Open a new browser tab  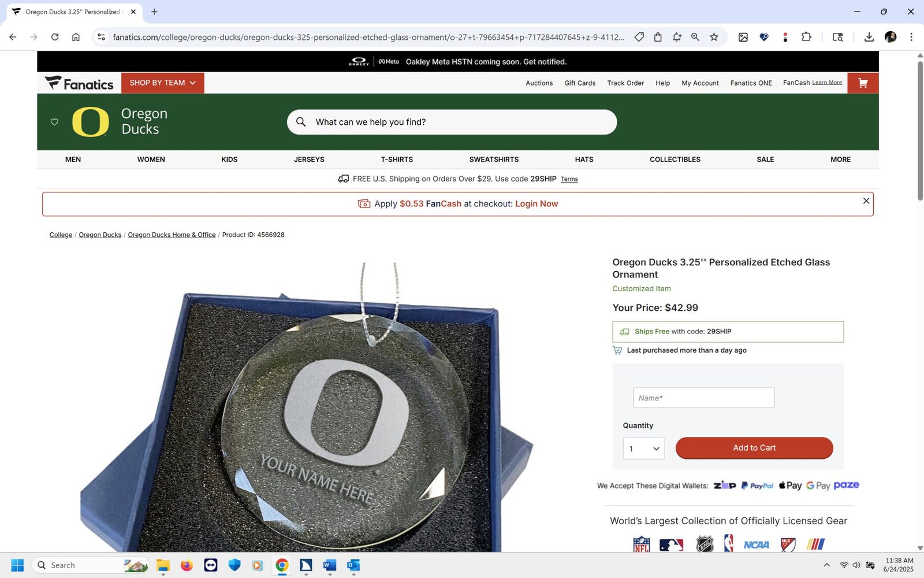click(x=154, y=12)
